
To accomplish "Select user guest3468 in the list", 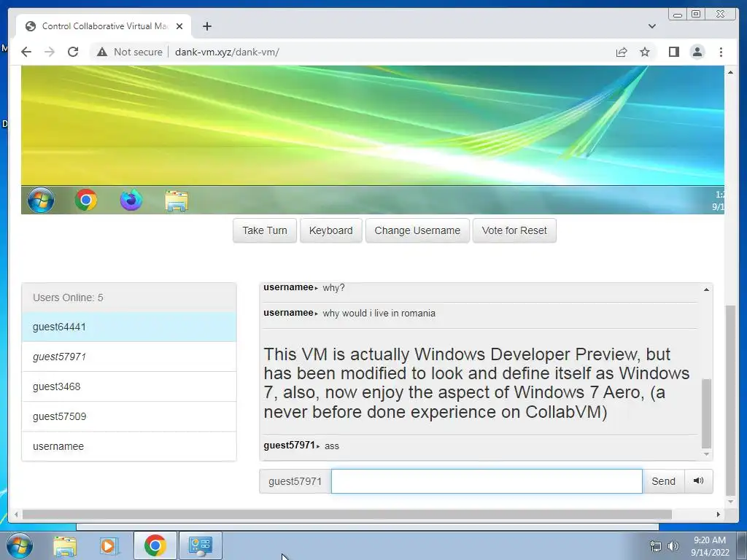I will click(129, 386).
